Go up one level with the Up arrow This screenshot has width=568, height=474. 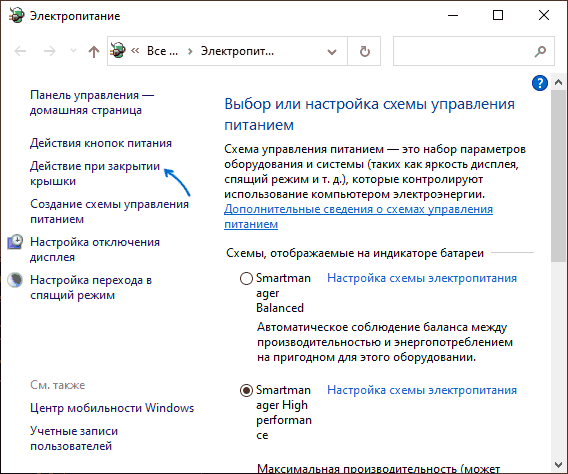(94, 51)
